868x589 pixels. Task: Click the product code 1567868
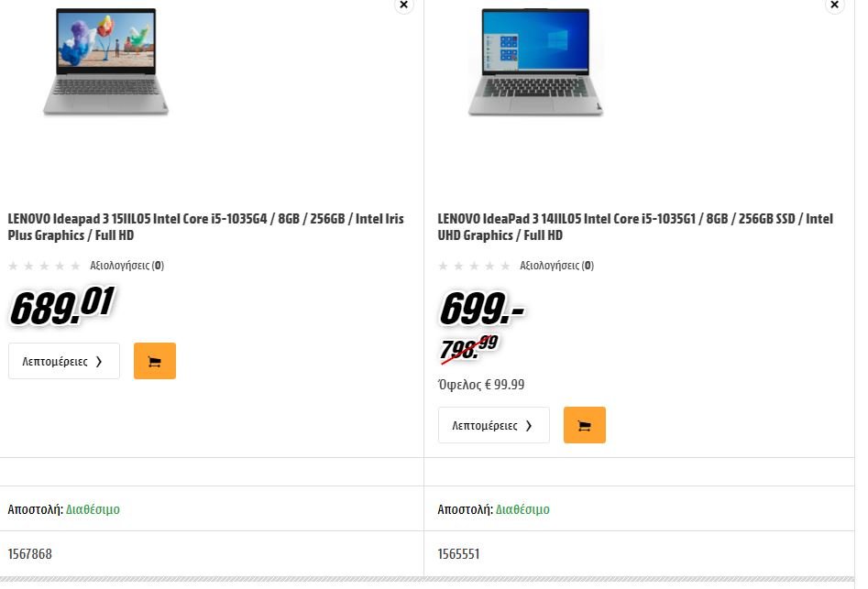point(30,554)
